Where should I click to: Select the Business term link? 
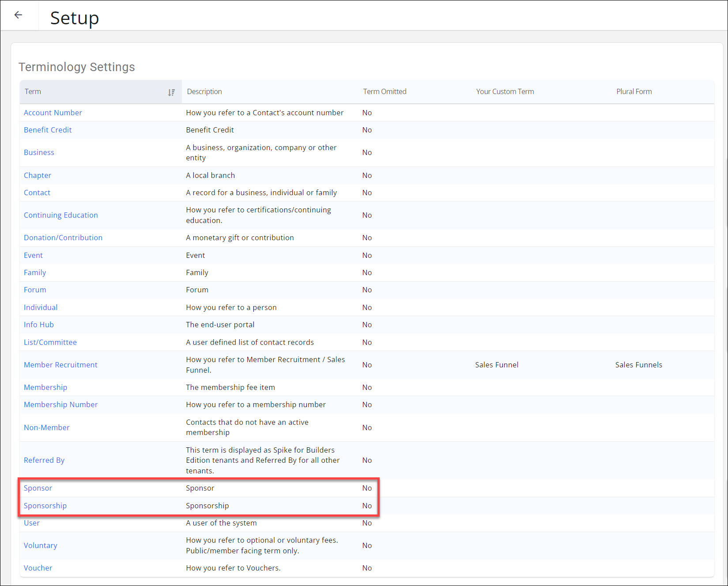pos(39,152)
